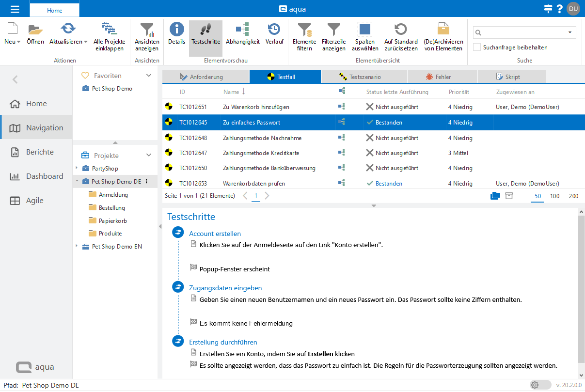Click (De)Archivieren von Elementen icon
Image resolution: width=585 pixels, height=392 pixels.
point(443,31)
